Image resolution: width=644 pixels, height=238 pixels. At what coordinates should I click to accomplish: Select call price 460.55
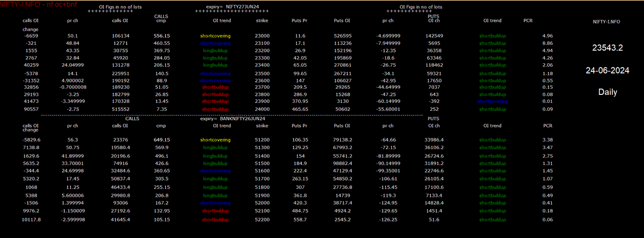pos(161,43)
